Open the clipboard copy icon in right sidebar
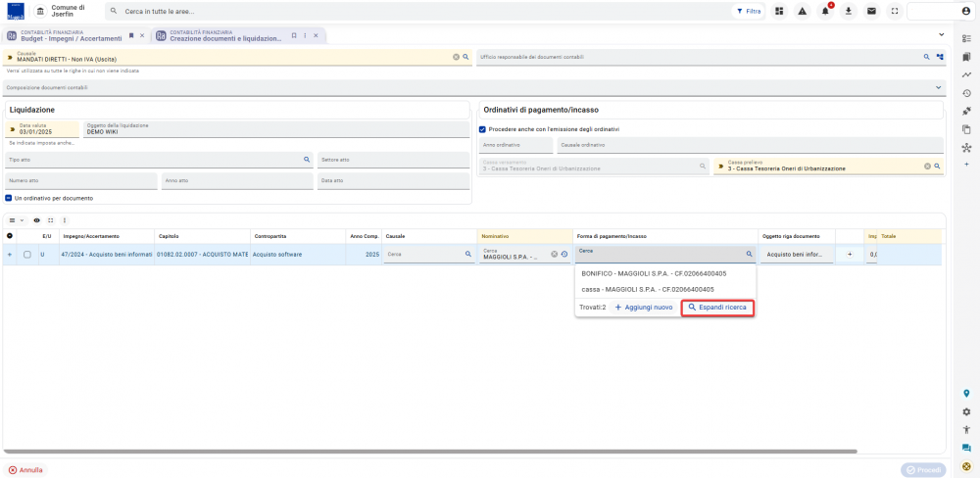The image size is (980, 478). click(967, 129)
